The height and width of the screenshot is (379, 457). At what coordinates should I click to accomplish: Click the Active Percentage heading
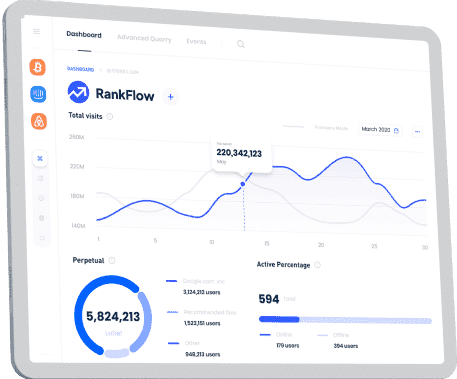pyautogui.click(x=283, y=265)
